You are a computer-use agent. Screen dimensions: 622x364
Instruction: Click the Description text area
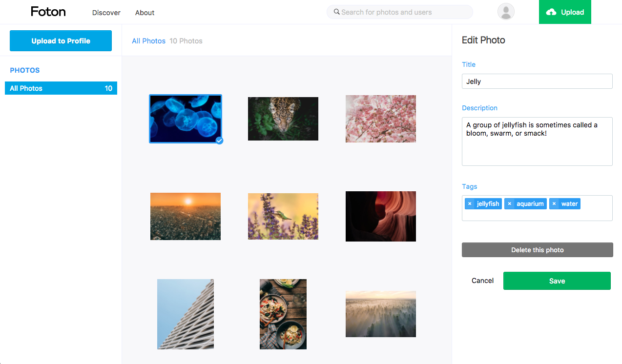[x=537, y=142]
